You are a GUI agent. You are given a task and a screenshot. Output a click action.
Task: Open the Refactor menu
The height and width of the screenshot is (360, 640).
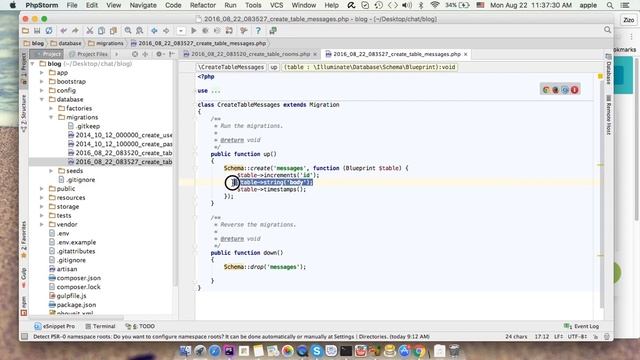(x=202, y=5)
